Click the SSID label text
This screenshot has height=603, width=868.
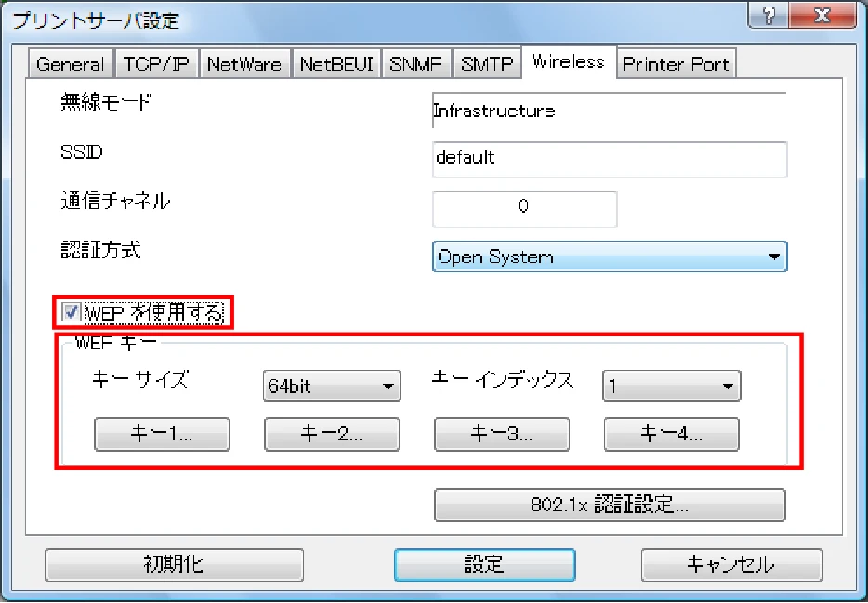pos(82,151)
